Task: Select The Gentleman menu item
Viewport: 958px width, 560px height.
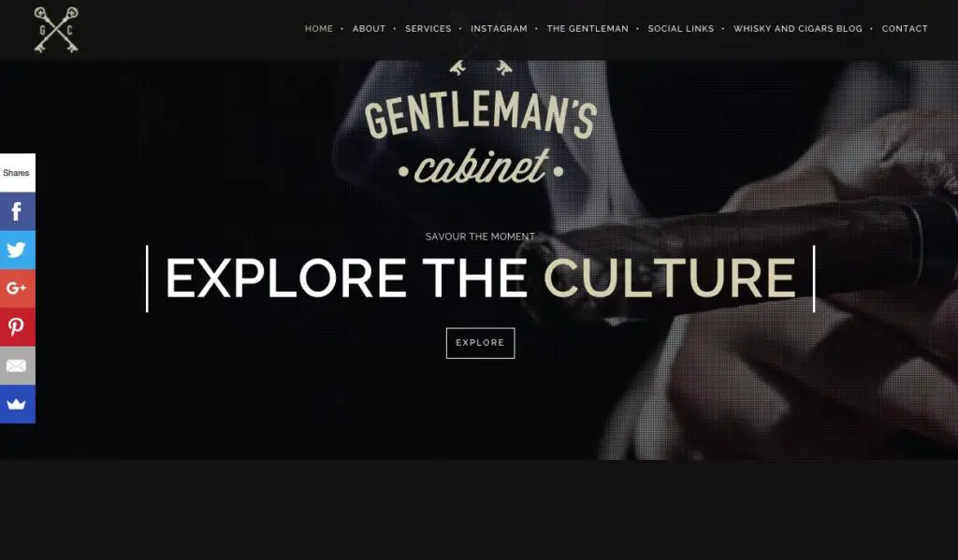Action: (x=588, y=29)
